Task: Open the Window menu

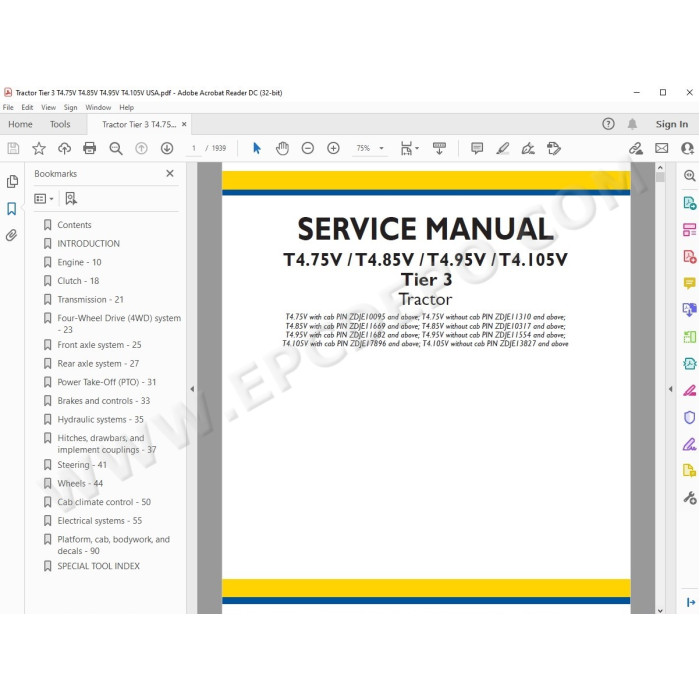Action: point(98,107)
